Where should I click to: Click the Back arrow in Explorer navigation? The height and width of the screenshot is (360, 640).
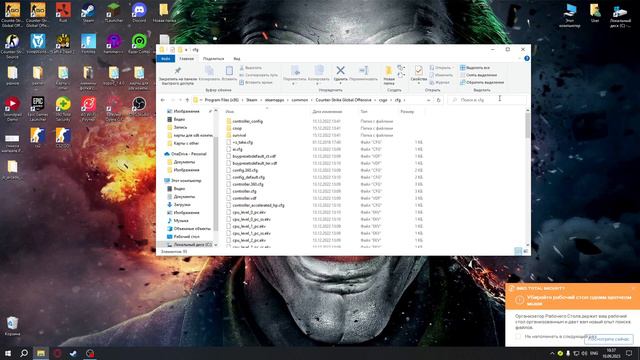163,100
